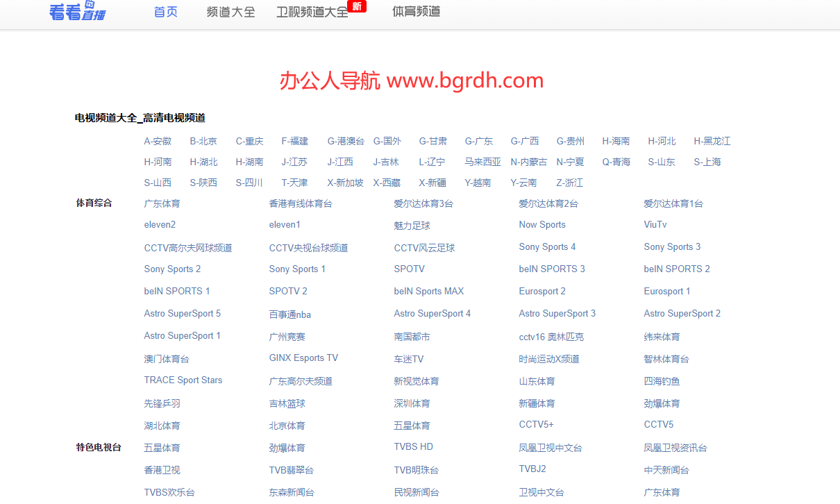
Task: Visit the 办公人导航 www.bgrdh.com banner link
Action: pos(412,81)
